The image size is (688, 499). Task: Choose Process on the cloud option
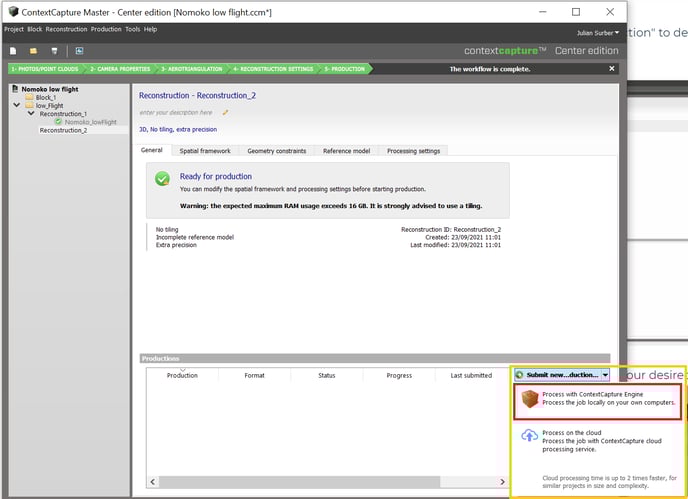598,439
